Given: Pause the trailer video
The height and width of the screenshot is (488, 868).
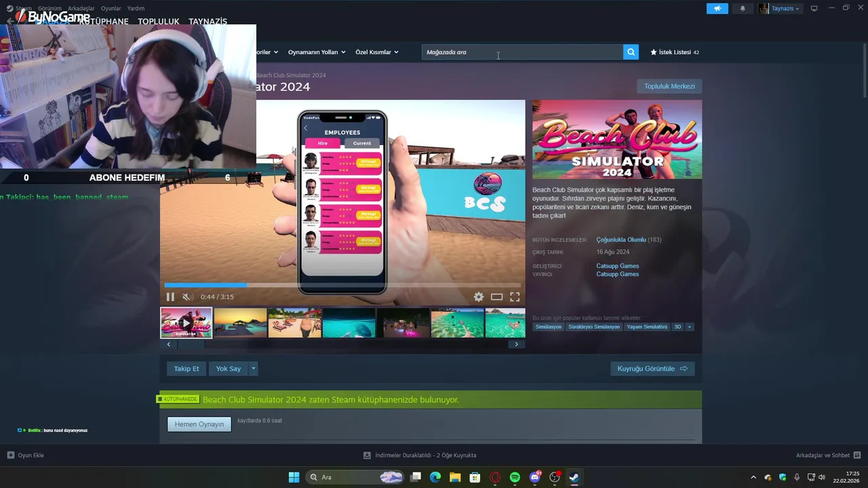Looking at the screenshot, I should (x=170, y=297).
